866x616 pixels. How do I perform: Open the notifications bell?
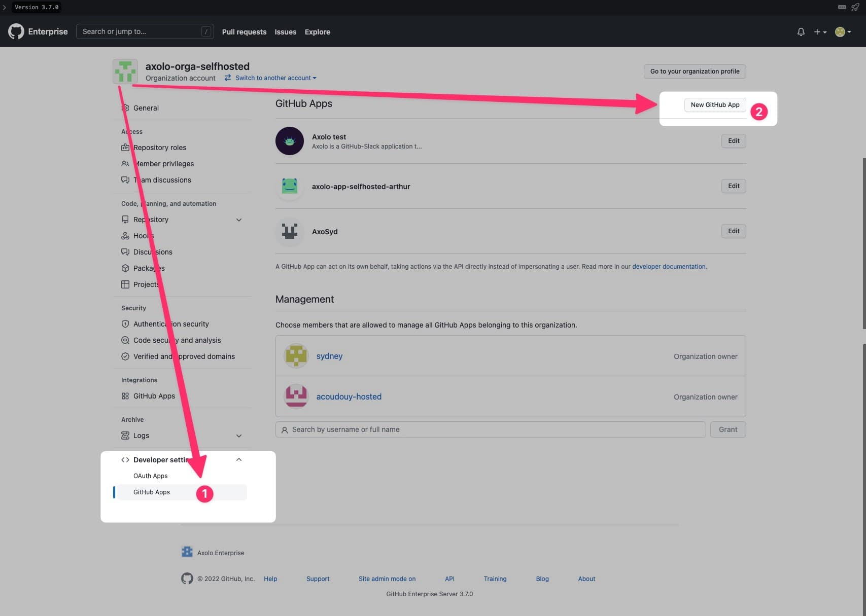(x=801, y=32)
